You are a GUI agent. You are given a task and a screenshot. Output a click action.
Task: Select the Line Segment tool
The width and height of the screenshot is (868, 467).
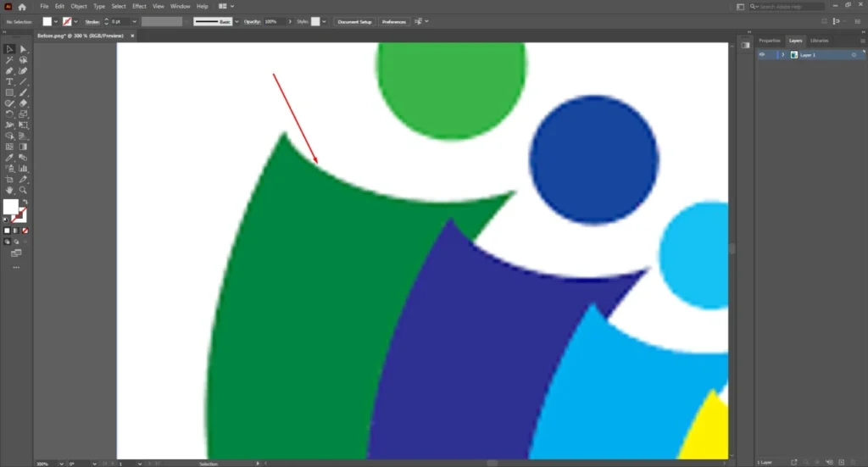pos(23,82)
